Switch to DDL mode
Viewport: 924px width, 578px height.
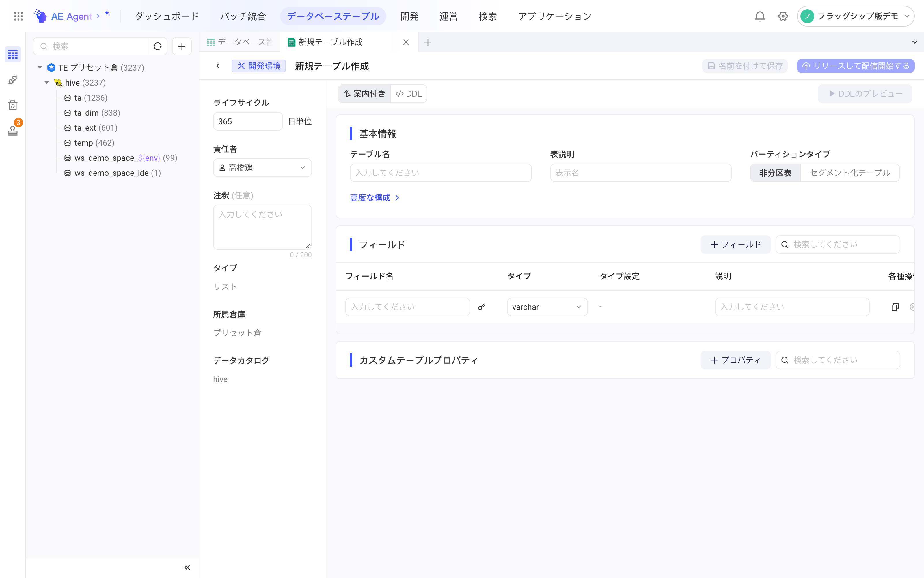coord(409,94)
